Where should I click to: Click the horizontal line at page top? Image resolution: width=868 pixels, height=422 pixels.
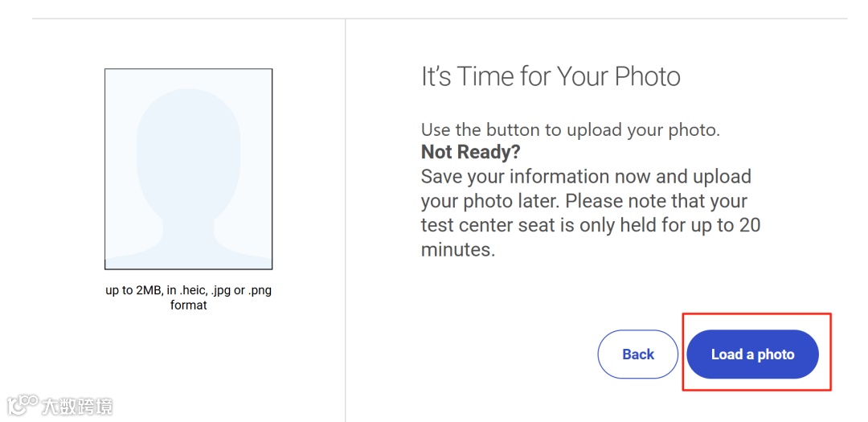point(439,18)
